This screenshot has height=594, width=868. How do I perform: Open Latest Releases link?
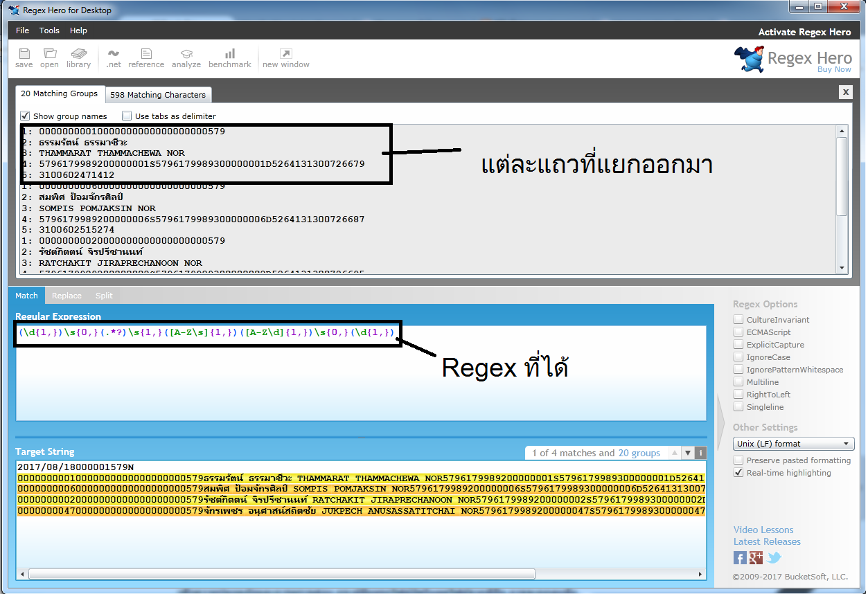pyautogui.click(x=767, y=541)
